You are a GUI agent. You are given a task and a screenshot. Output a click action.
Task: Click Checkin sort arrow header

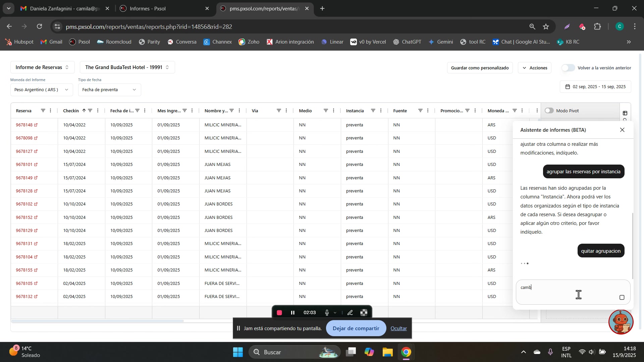click(x=84, y=111)
